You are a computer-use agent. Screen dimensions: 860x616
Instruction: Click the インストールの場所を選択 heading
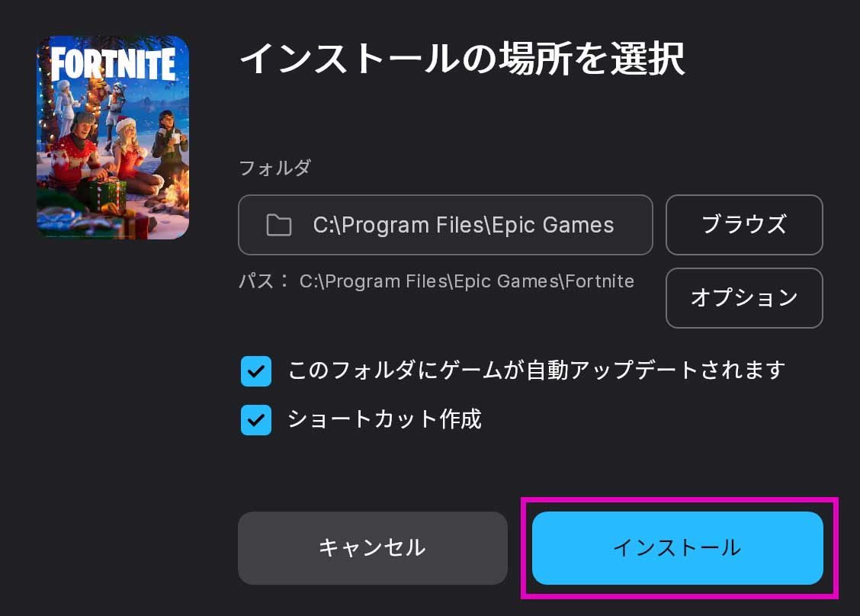(x=462, y=59)
